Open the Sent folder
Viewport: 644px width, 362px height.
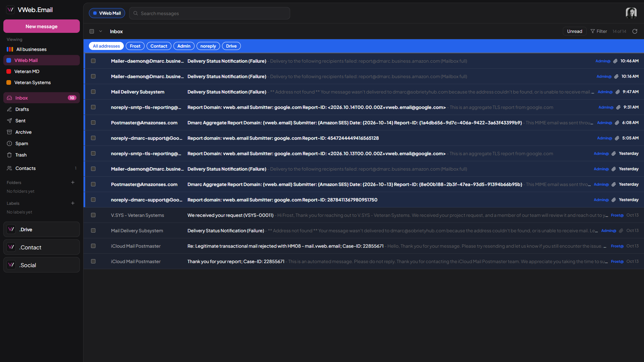click(x=42, y=121)
